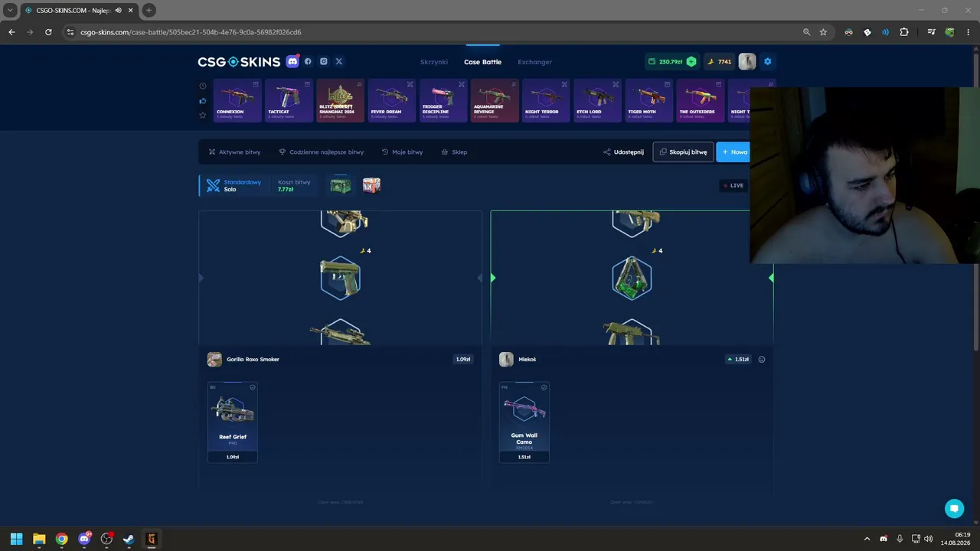Open the Chrome three-dot menu
Screen dimensions: 980x551
[969, 32]
